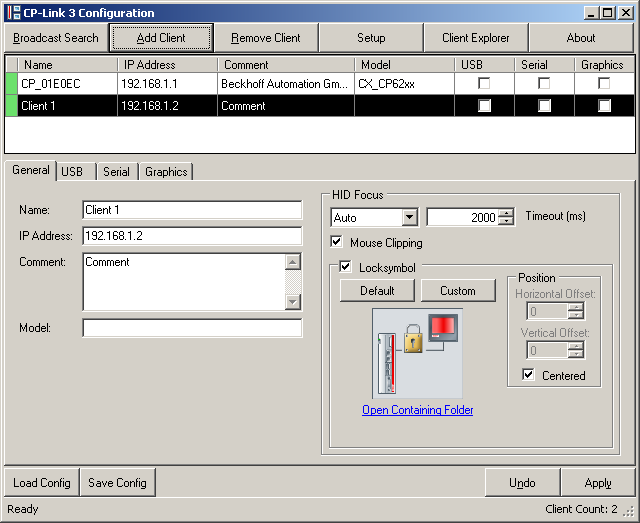Uncheck the Locksymbol checkbox

pyautogui.click(x=345, y=267)
